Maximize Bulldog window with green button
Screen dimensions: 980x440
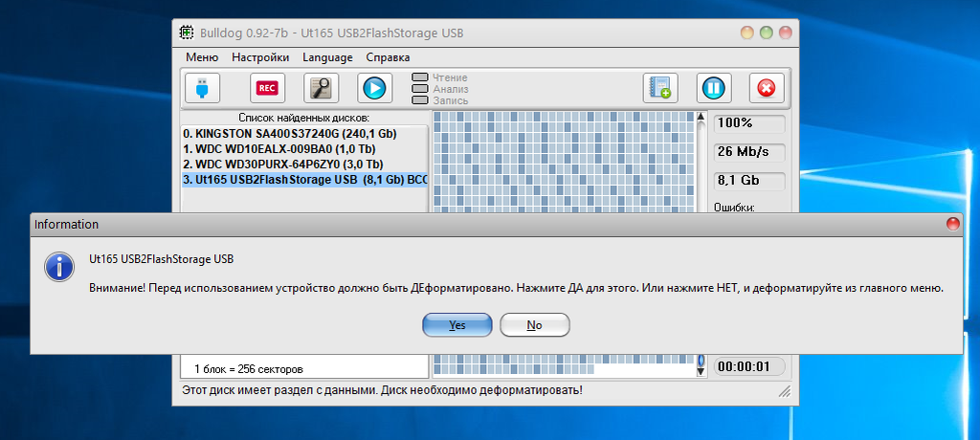(x=767, y=33)
